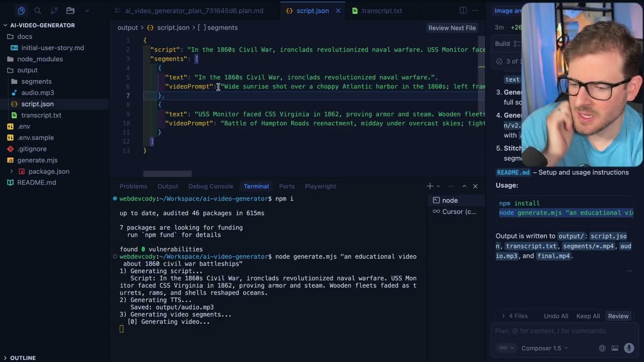Open the new terminal profile dropdown

click(x=438, y=186)
